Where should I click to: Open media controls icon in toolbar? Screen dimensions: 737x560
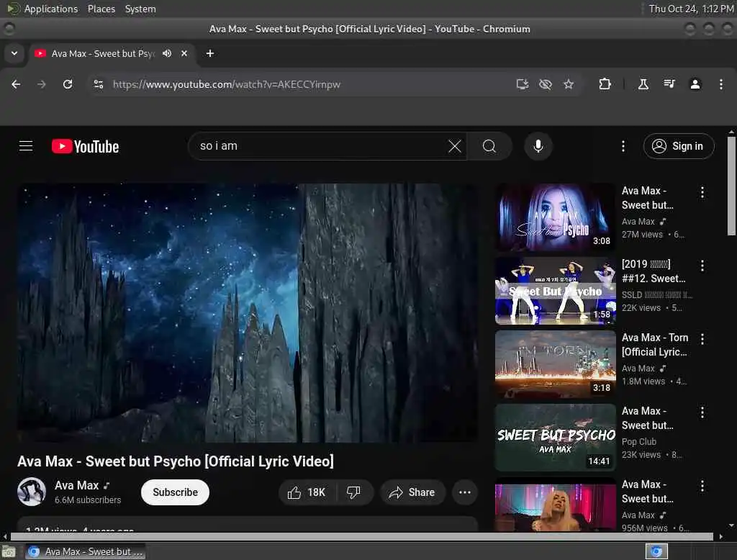[669, 84]
